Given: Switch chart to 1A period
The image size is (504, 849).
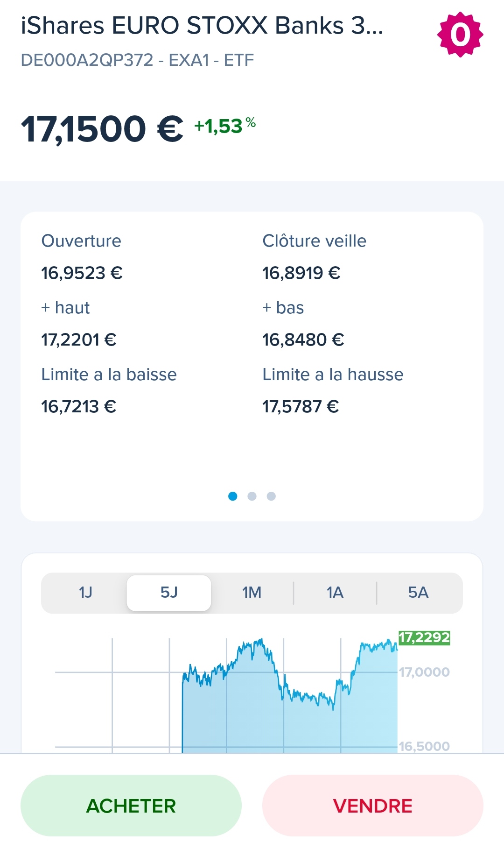Looking at the screenshot, I should (335, 593).
